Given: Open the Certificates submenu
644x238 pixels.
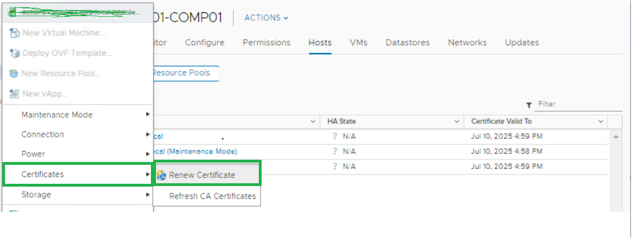Looking at the screenshot, I should coord(78,174).
